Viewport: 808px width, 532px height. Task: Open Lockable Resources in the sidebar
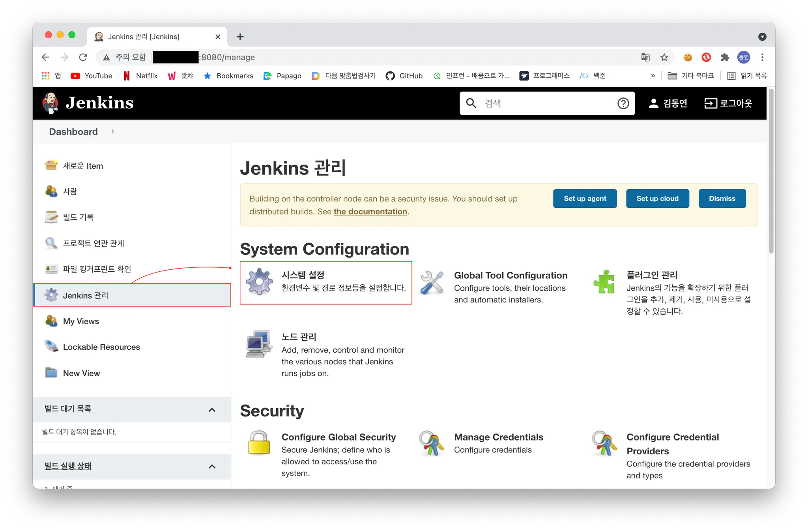(101, 347)
